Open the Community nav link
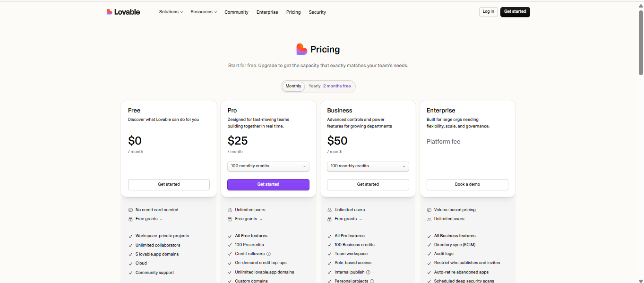Image resolution: width=644 pixels, height=283 pixels. click(x=236, y=12)
